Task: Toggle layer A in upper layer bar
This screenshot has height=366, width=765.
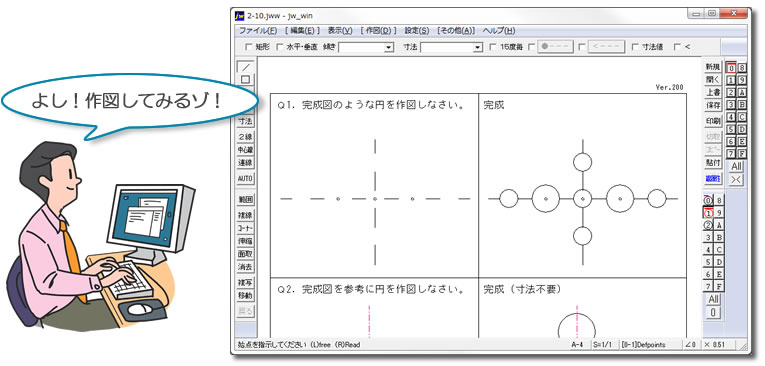Action: 742,92
